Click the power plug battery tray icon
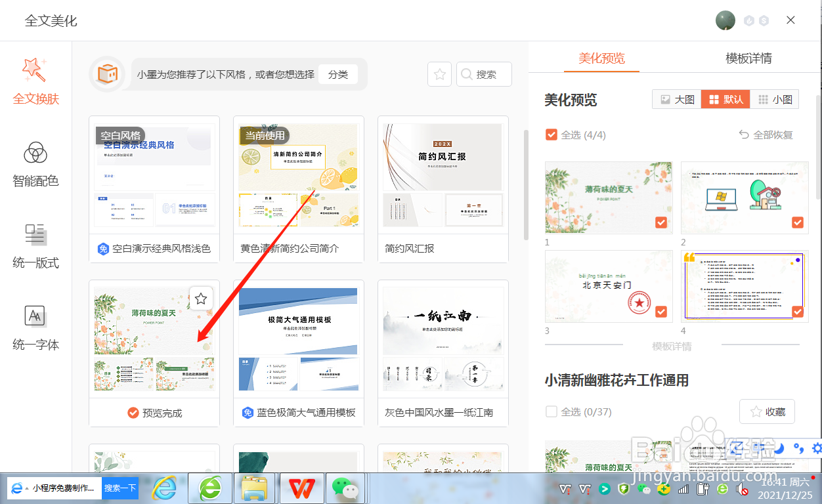The image size is (822, 504). (x=703, y=489)
